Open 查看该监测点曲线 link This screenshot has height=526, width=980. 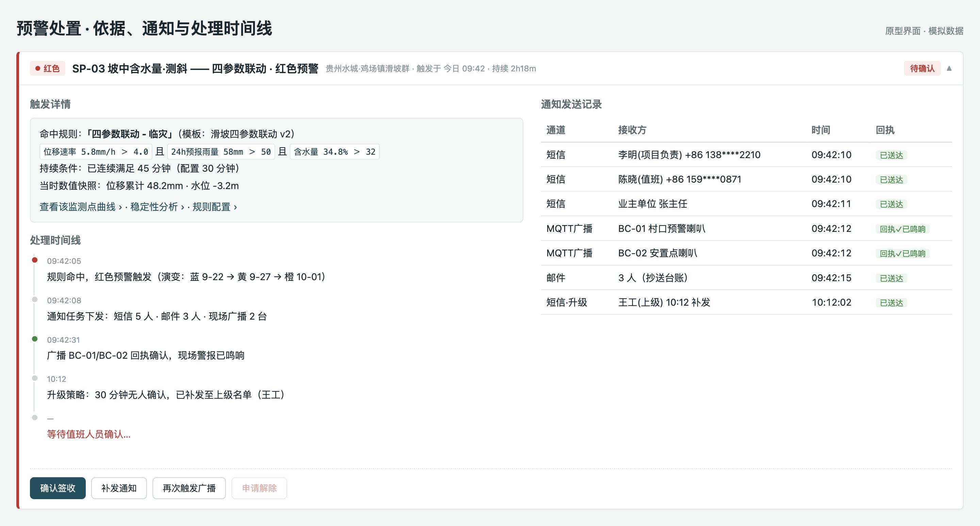click(x=81, y=207)
